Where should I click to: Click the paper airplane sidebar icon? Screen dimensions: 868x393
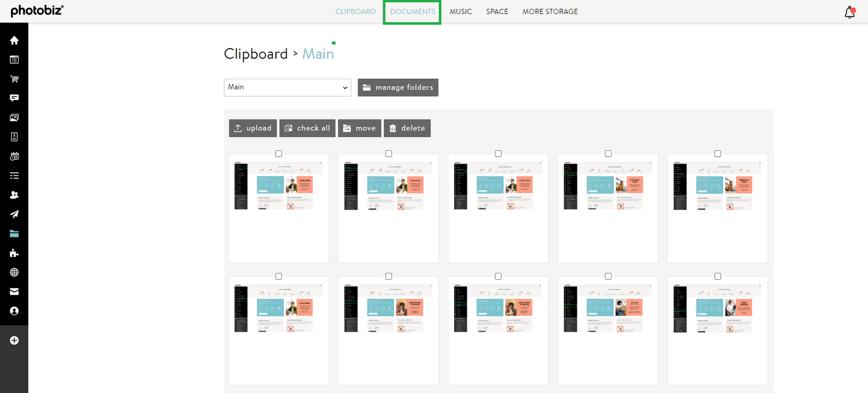pyautogui.click(x=14, y=214)
